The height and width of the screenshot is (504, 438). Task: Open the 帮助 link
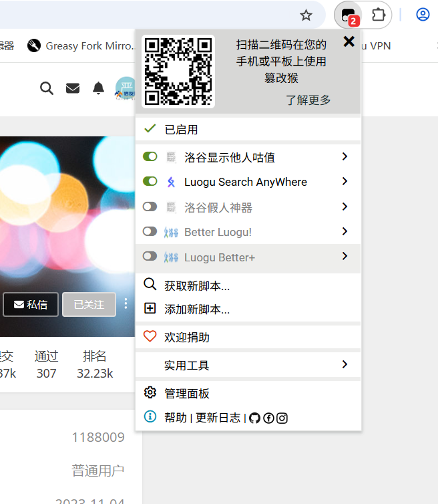176,418
